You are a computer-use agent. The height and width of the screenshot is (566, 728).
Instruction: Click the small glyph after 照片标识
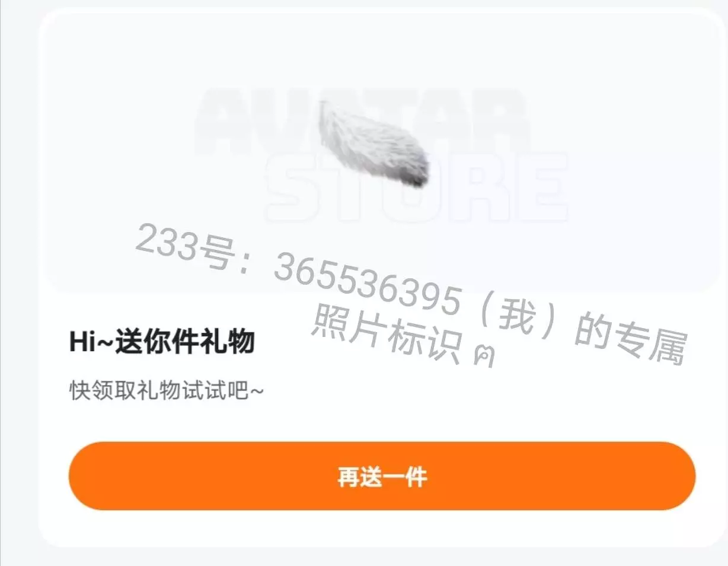point(484,356)
